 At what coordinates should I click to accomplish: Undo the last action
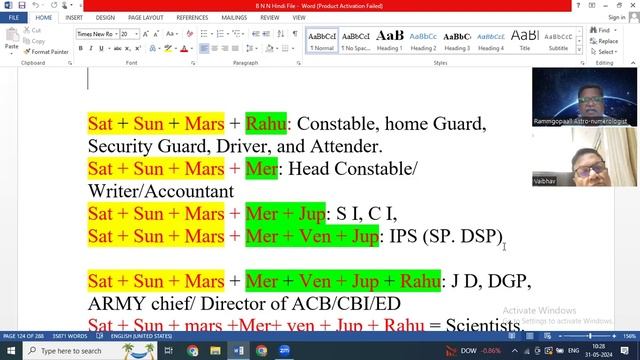click(x=36, y=5)
